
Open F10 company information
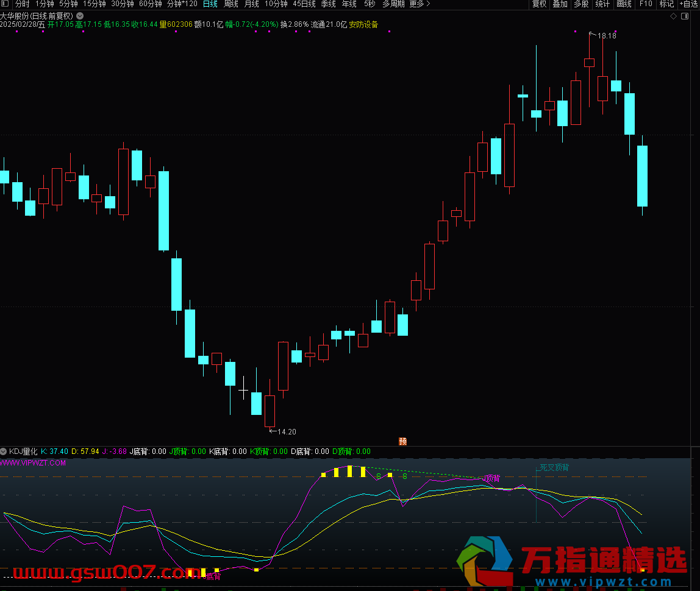(646, 4)
